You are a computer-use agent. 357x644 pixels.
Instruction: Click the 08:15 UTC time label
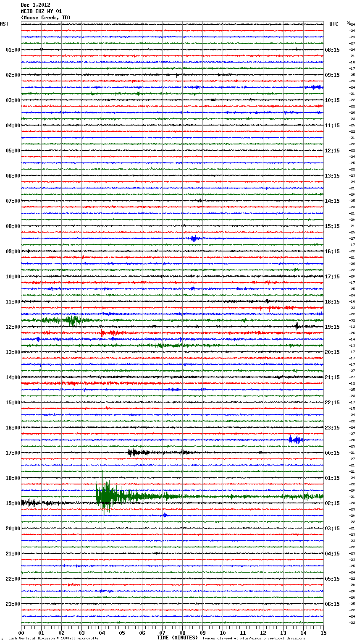click(332, 50)
